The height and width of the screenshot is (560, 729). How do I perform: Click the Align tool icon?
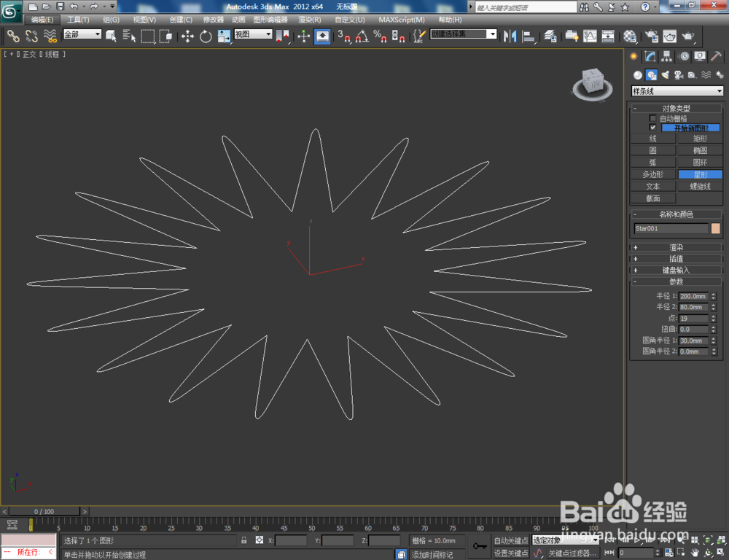[x=528, y=36]
